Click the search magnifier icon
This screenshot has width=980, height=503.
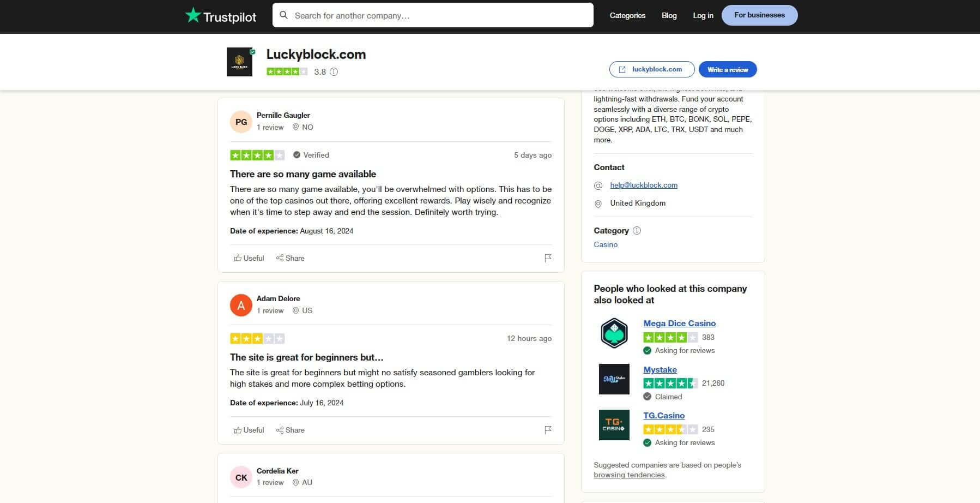pyautogui.click(x=284, y=15)
